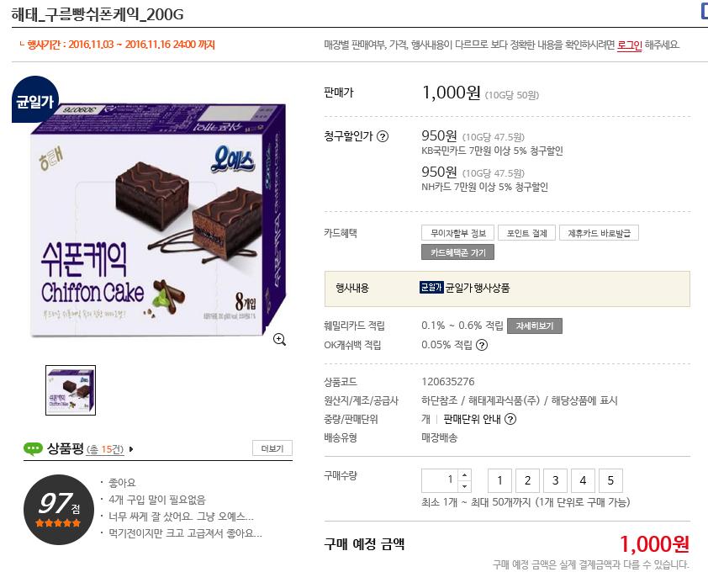Click the 제휴카드 바로발급 button
Image resolution: width=708 pixels, height=588 pixels.
pyautogui.click(x=599, y=233)
